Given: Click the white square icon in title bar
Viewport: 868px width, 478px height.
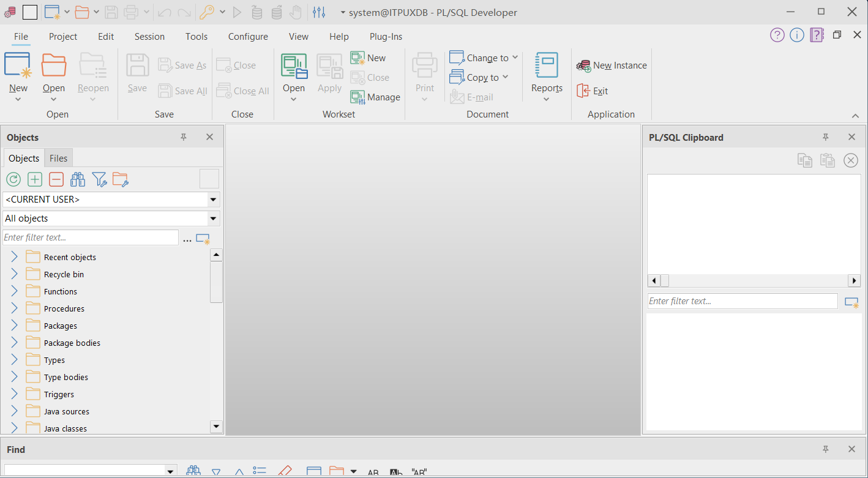Looking at the screenshot, I should pyautogui.click(x=29, y=12).
